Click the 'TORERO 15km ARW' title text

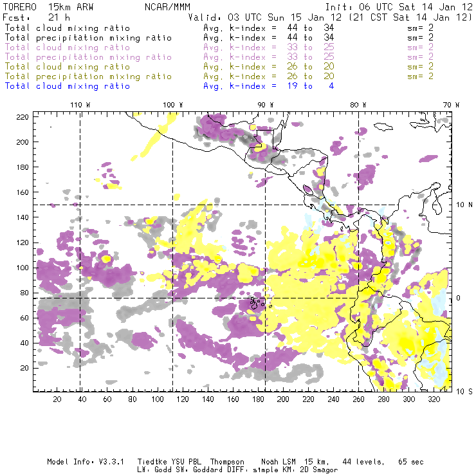click(x=48, y=7)
